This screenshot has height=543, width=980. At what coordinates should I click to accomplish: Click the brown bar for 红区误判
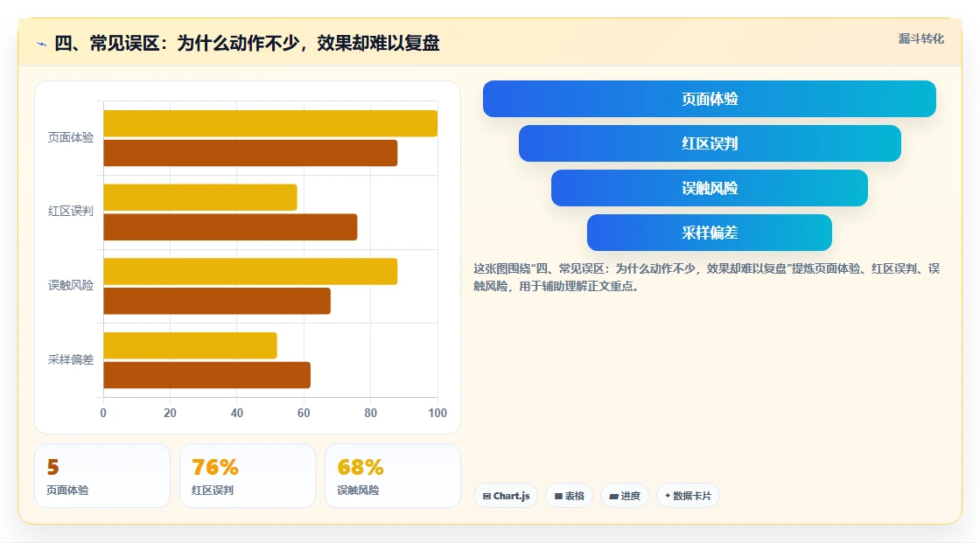[231, 226]
